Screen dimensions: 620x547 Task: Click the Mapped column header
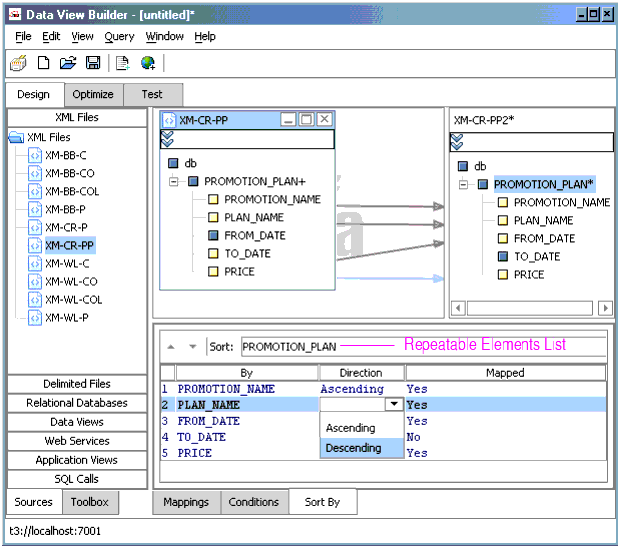506,373
